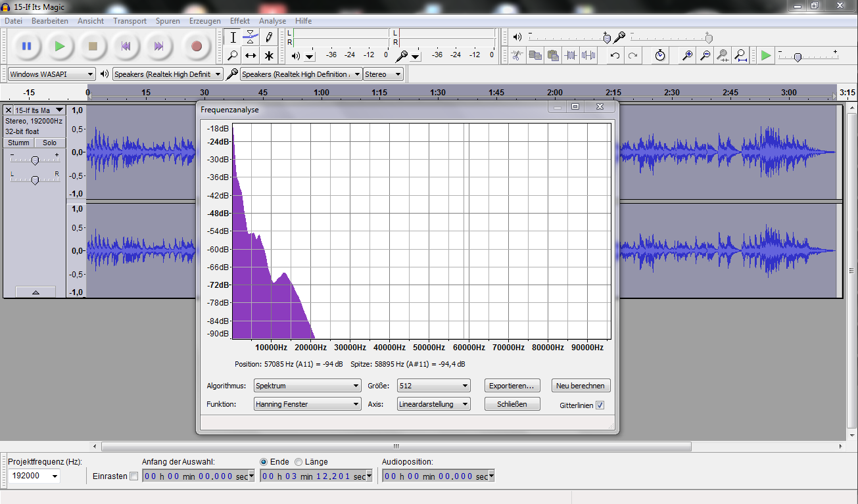Uncheck the Gitterlinien checkbox
The height and width of the screenshot is (504, 858).
click(600, 405)
